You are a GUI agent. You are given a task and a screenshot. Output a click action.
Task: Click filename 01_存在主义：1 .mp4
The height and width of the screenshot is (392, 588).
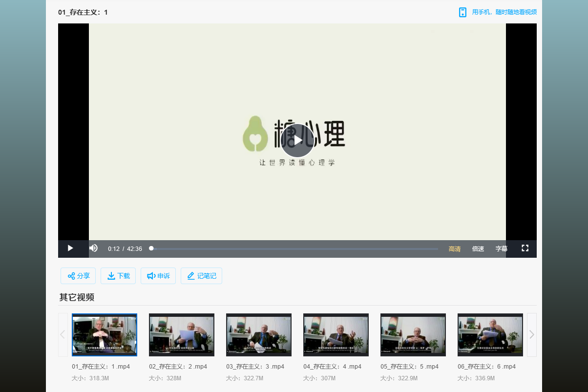click(x=101, y=367)
